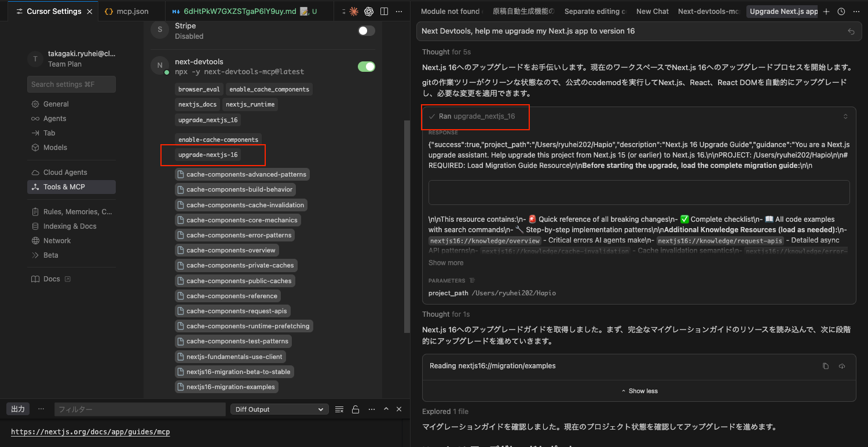This screenshot has width=868, height=447.
Task: Open the General settings section
Action: [x=71, y=104]
